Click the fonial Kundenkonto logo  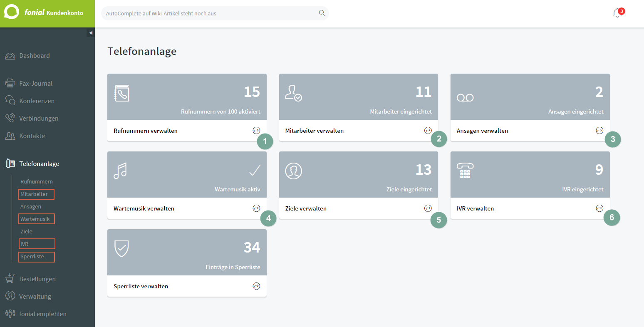pyautogui.click(x=44, y=12)
